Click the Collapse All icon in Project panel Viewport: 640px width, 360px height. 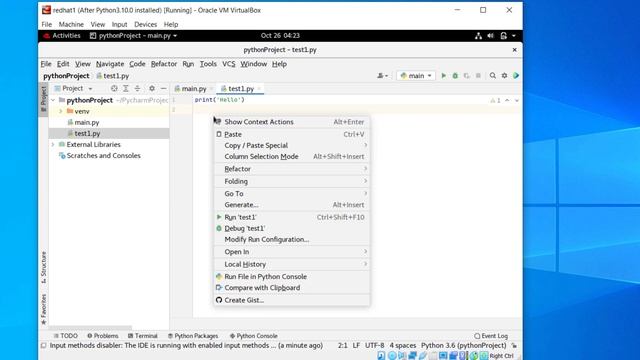point(137,89)
